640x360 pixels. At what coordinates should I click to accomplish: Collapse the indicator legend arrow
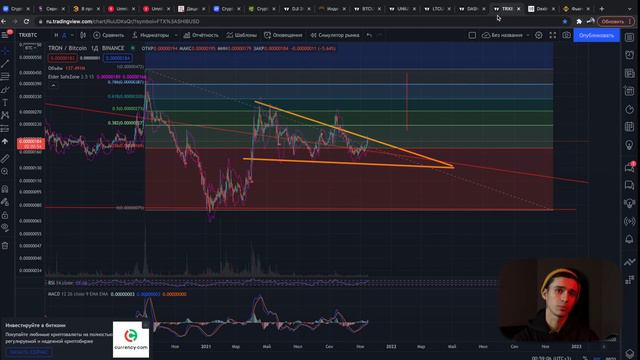pos(53,86)
